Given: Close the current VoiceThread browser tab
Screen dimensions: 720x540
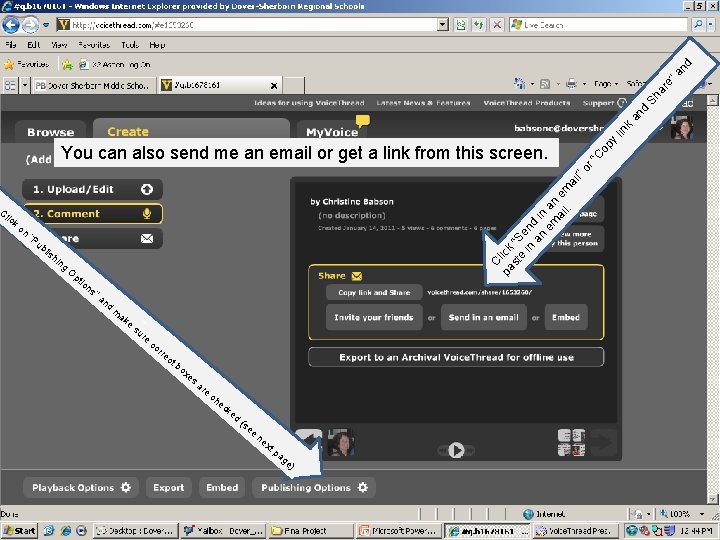Looking at the screenshot, I should point(274,86).
